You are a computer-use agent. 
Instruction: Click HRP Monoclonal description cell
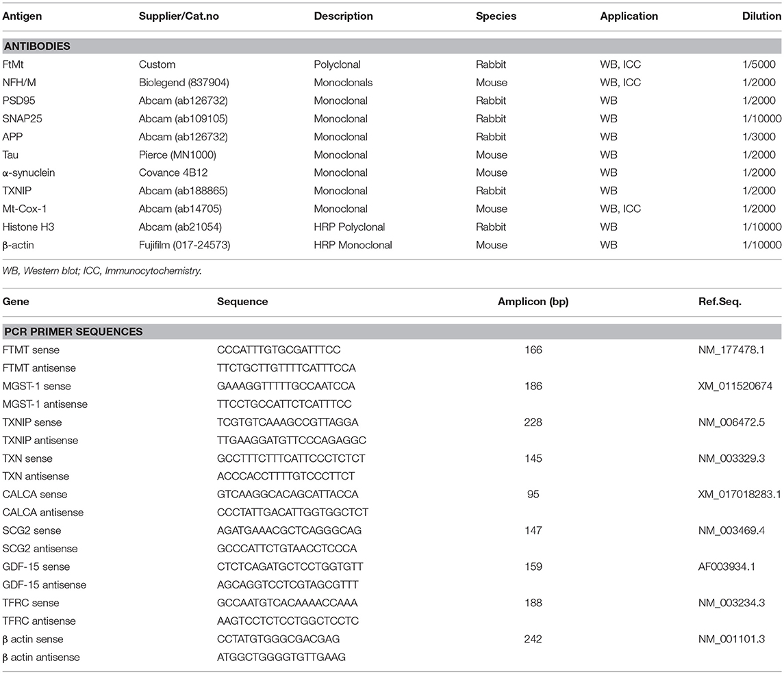(353, 245)
